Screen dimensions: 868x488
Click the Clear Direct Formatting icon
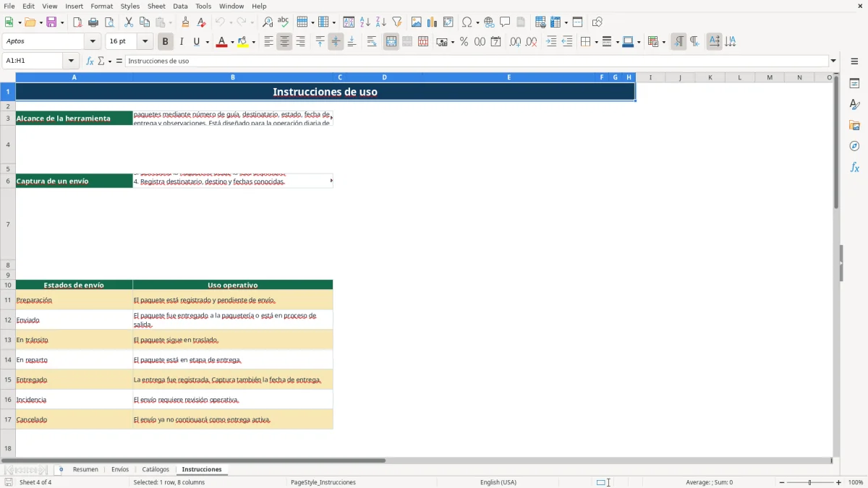click(x=202, y=22)
